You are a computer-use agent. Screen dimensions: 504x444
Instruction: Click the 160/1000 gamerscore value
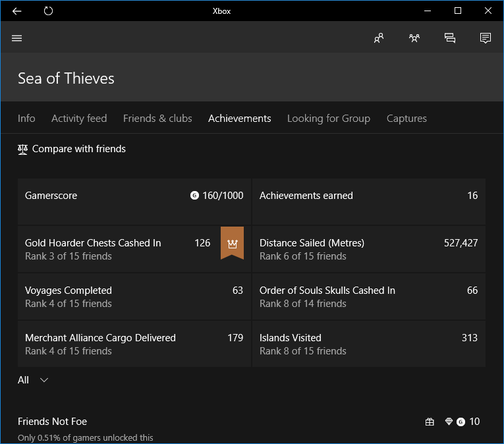[x=223, y=196]
